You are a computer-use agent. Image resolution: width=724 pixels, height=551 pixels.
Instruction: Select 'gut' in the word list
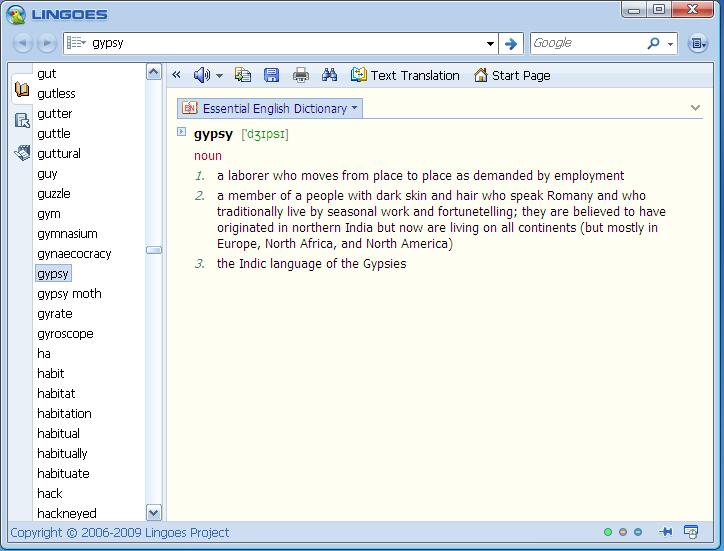tap(47, 73)
